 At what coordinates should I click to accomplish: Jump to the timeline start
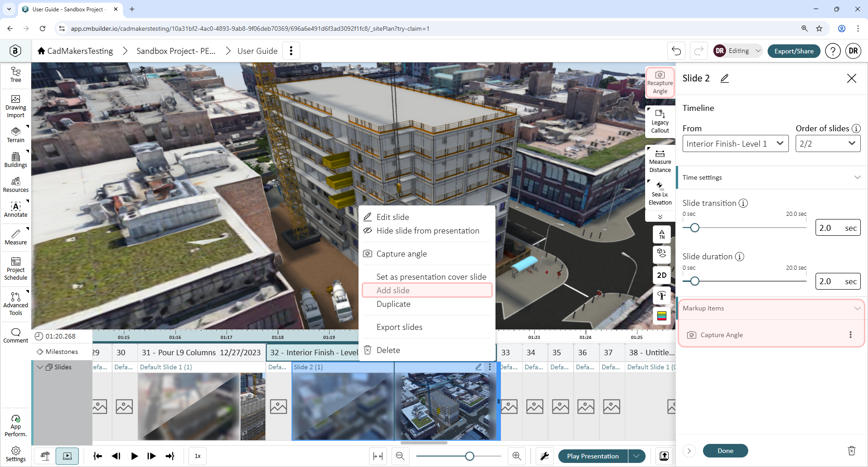[x=98, y=456]
